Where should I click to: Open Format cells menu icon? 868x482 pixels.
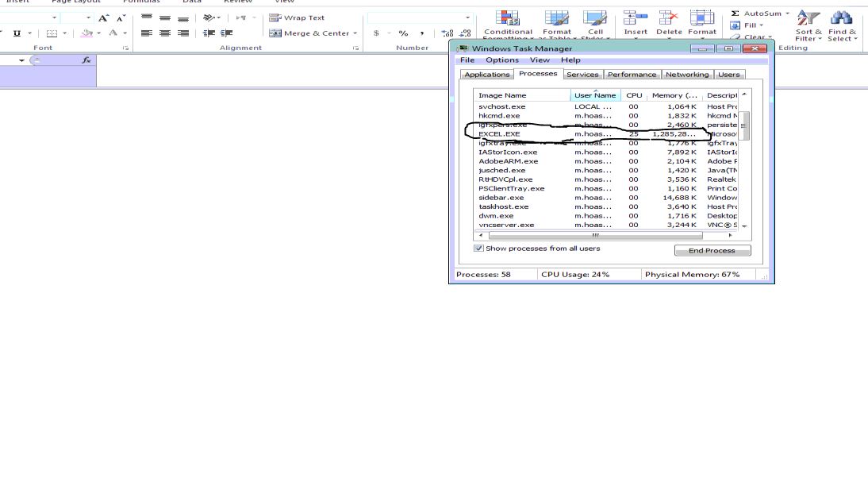pyautogui.click(x=702, y=18)
